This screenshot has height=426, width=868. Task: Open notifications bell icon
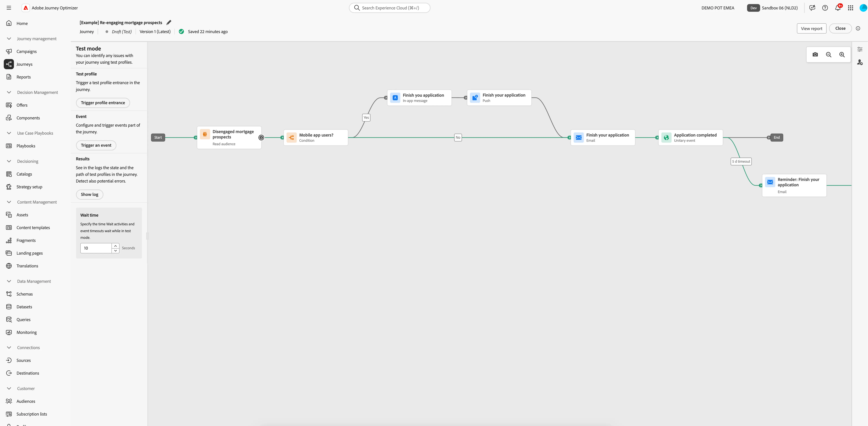tap(838, 8)
